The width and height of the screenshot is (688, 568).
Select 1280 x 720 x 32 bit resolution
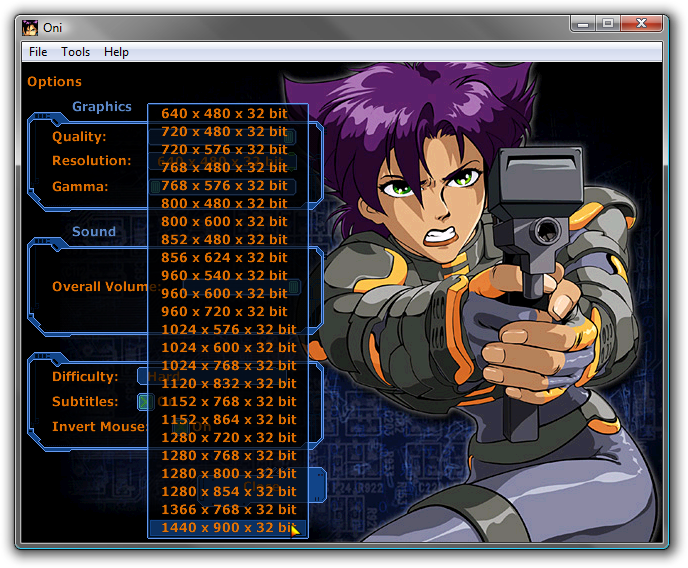228,438
